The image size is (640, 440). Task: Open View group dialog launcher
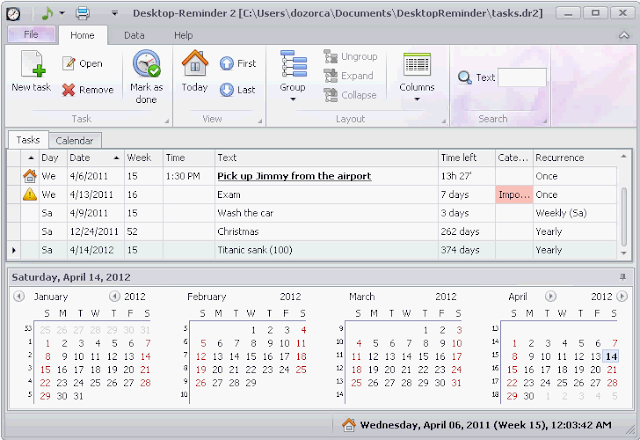click(x=260, y=121)
